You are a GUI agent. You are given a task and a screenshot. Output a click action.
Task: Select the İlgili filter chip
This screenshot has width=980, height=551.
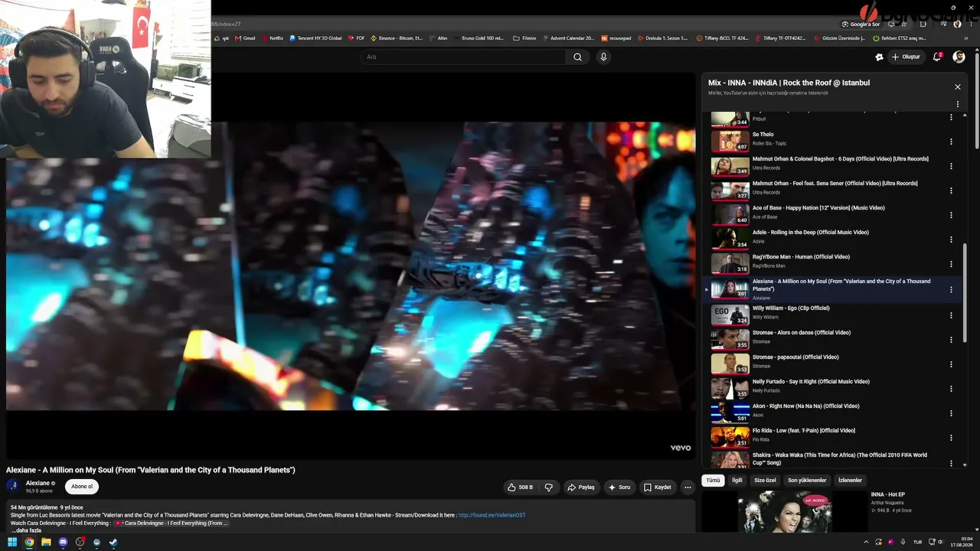(x=737, y=480)
